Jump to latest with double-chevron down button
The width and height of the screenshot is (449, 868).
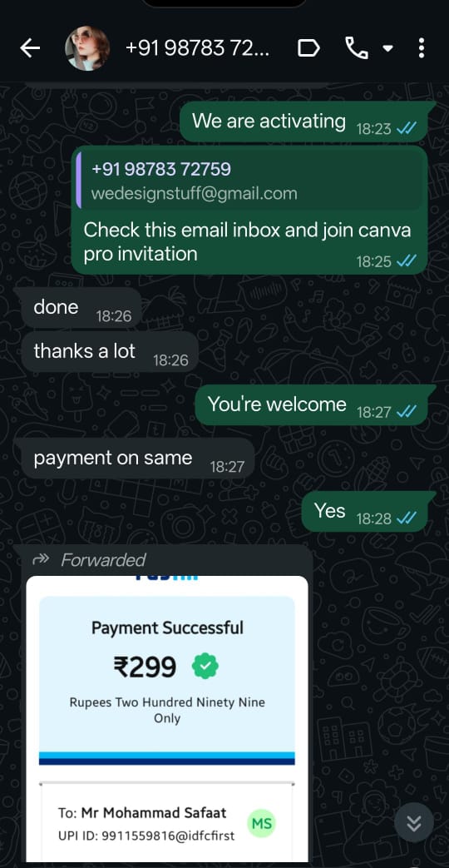414,823
